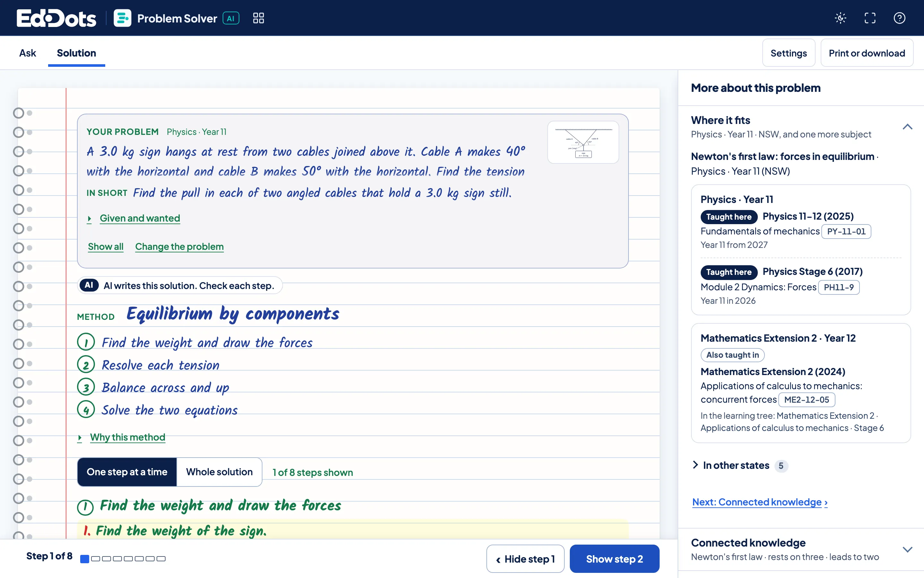Click the step 1 heading Find the weight and draw the forces
This screenshot has height=578, width=924.
220,506
